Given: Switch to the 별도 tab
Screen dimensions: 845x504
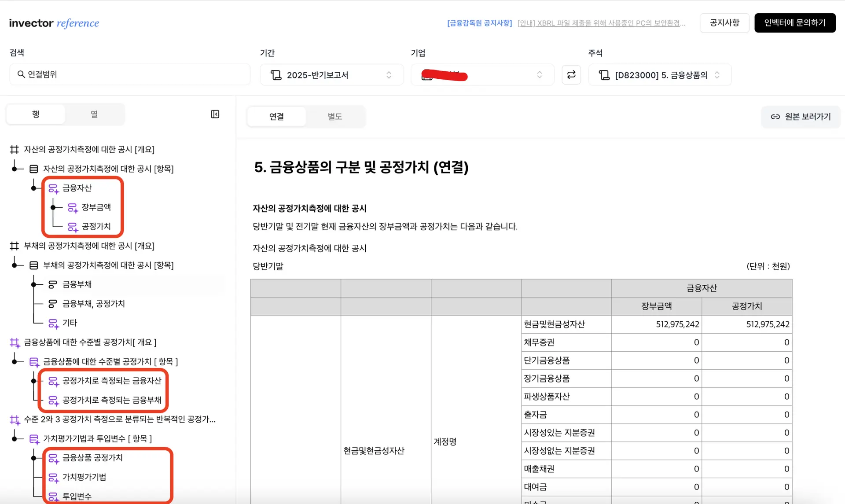Looking at the screenshot, I should 335,116.
